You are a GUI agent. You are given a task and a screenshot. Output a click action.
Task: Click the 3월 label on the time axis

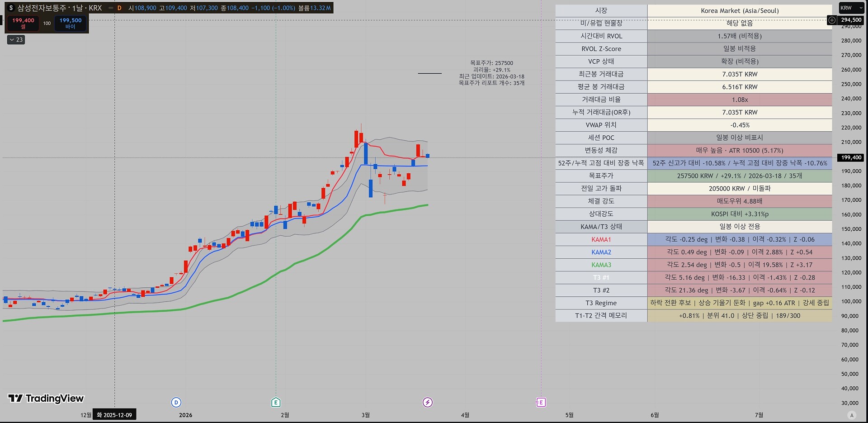(366, 415)
